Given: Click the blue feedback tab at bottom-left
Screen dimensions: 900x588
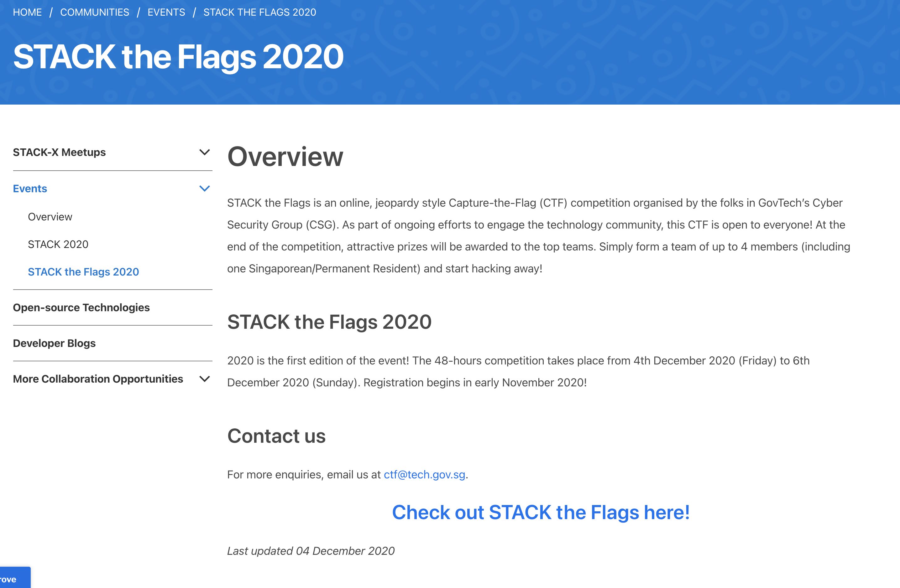Looking at the screenshot, I should (15, 577).
